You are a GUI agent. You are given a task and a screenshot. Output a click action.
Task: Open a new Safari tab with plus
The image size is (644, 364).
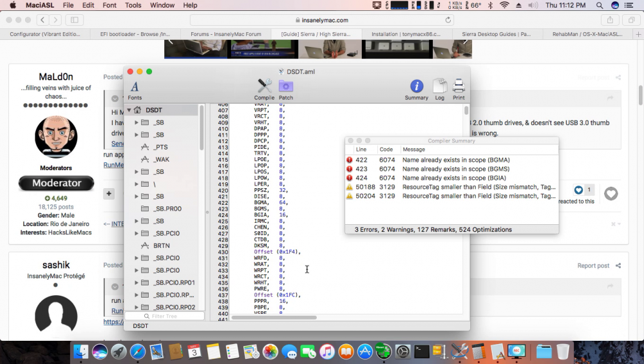coord(638,34)
